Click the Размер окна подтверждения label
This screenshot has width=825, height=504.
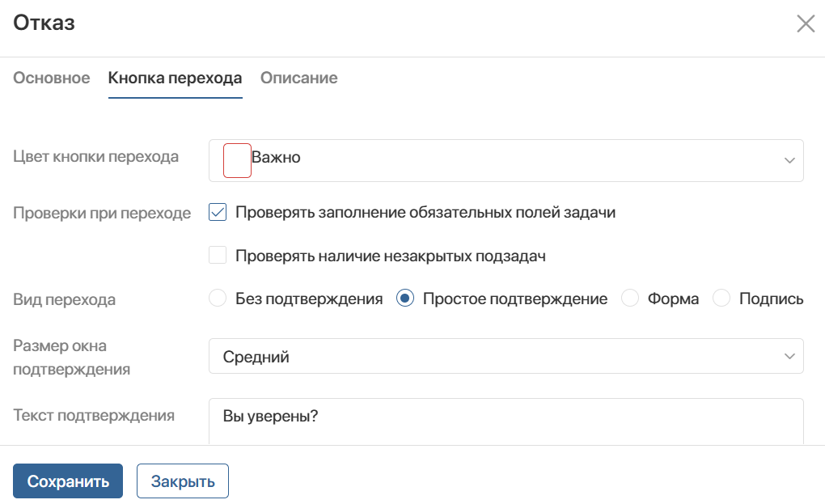pyautogui.click(x=71, y=358)
